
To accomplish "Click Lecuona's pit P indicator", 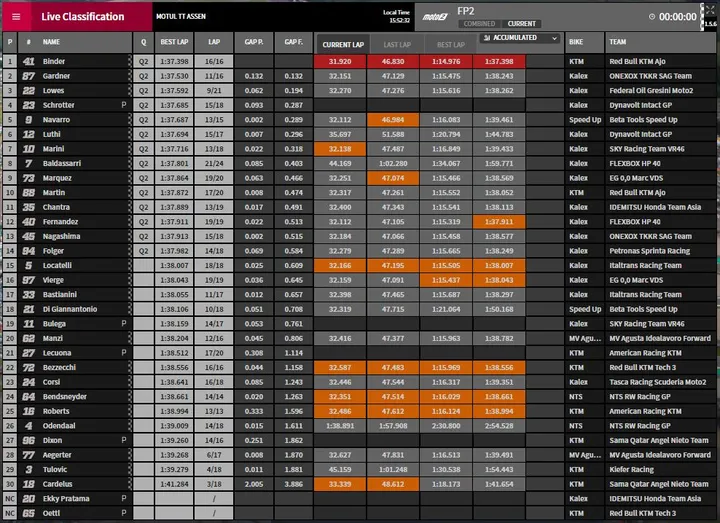I will click(124, 353).
